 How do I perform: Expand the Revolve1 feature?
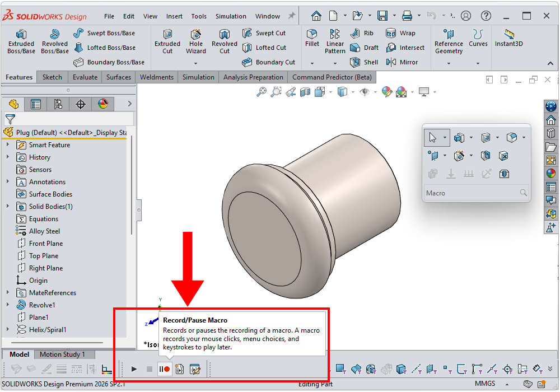8,305
